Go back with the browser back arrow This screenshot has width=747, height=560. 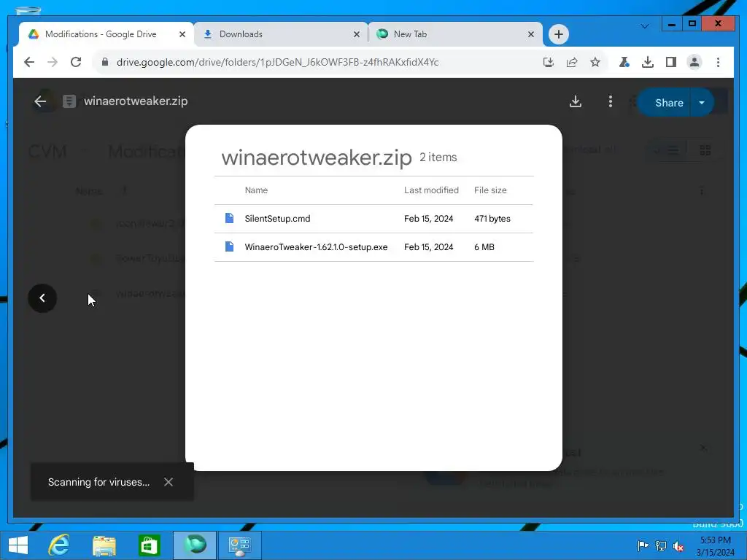tap(29, 62)
